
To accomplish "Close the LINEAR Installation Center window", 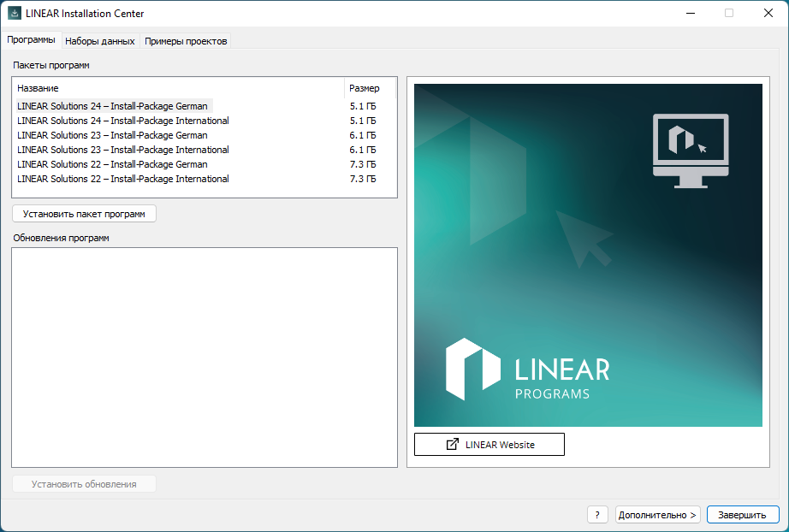I will [768, 13].
